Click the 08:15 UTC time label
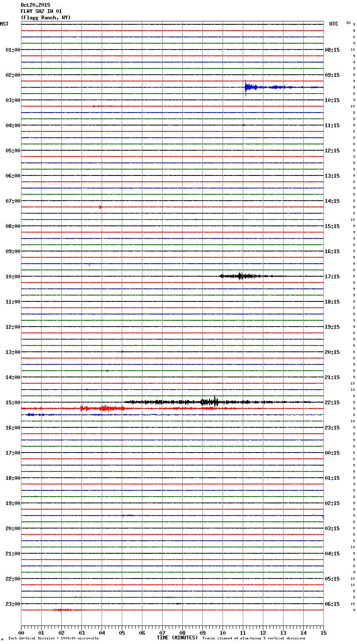Viewport: 357px width, 644px height. click(332, 50)
